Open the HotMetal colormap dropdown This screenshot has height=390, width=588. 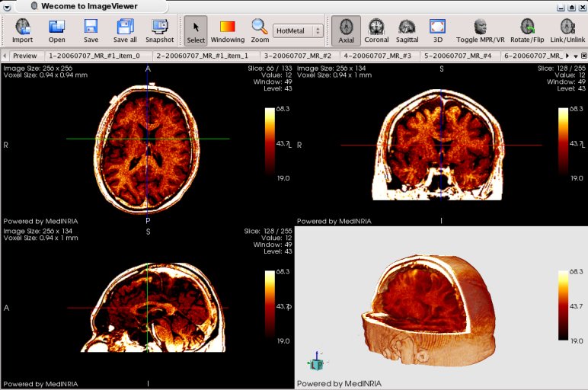[x=298, y=30]
